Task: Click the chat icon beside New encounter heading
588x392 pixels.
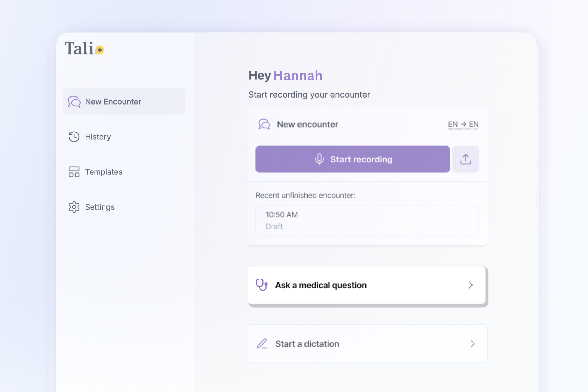Action: click(264, 124)
